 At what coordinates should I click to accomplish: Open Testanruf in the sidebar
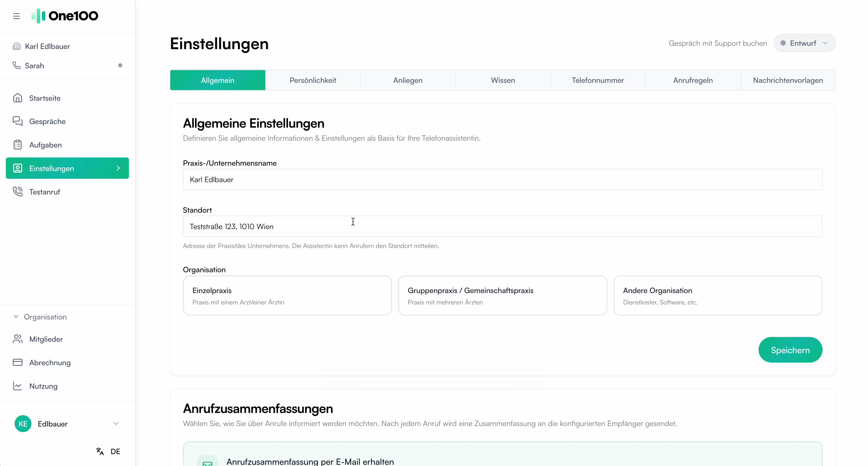pyautogui.click(x=67, y=192)
